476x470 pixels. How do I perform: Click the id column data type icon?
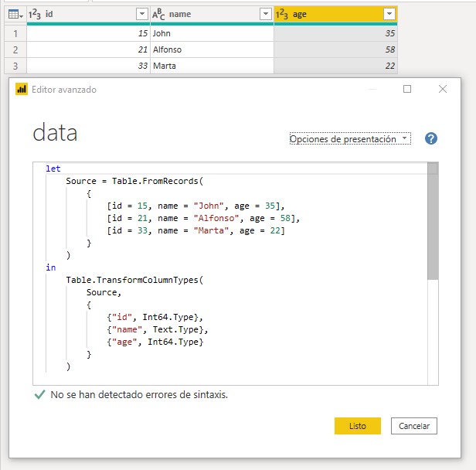34,14
